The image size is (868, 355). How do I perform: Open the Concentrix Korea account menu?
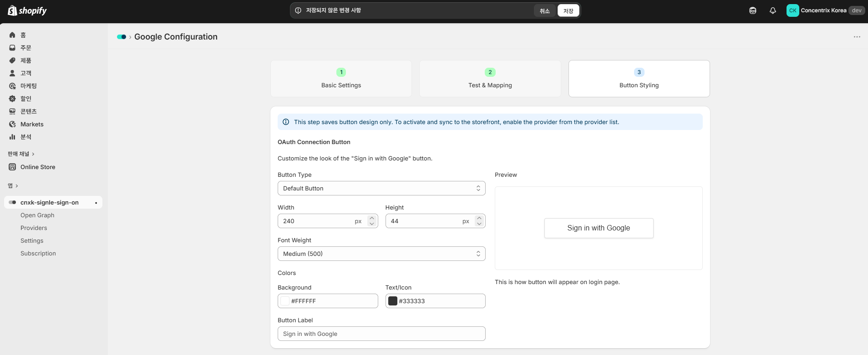point(825,10)
